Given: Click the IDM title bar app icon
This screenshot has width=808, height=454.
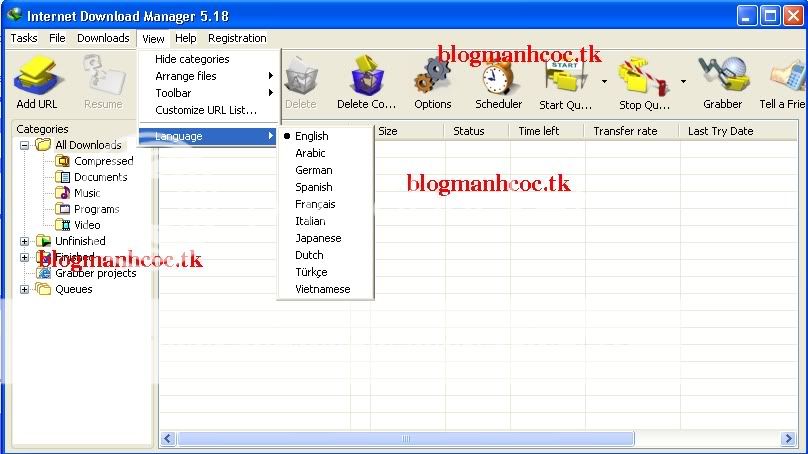Looking at the screenshot, I should coord(14,15).
